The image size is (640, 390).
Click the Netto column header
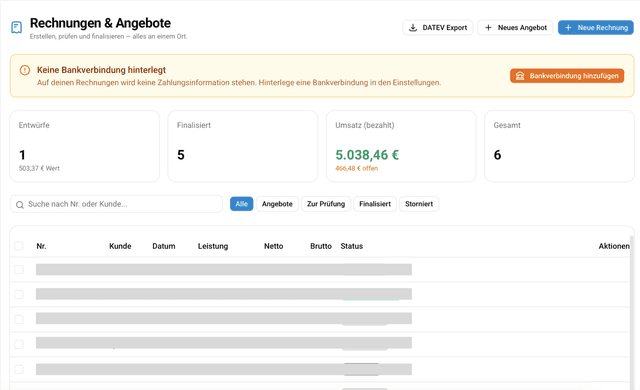pos(273,246)
